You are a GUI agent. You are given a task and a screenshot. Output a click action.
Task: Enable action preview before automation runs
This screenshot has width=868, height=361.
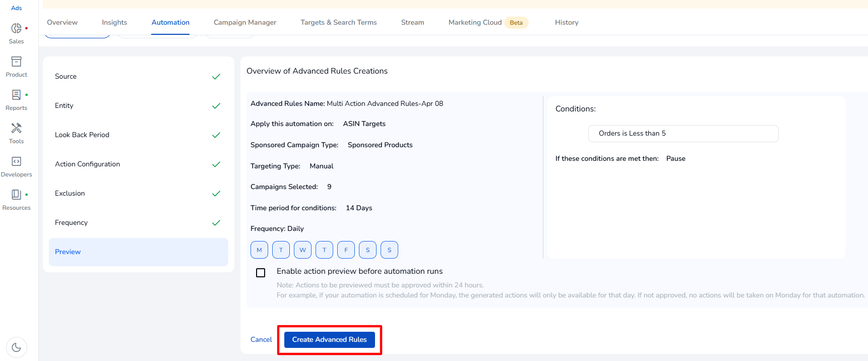coord(261,273)
